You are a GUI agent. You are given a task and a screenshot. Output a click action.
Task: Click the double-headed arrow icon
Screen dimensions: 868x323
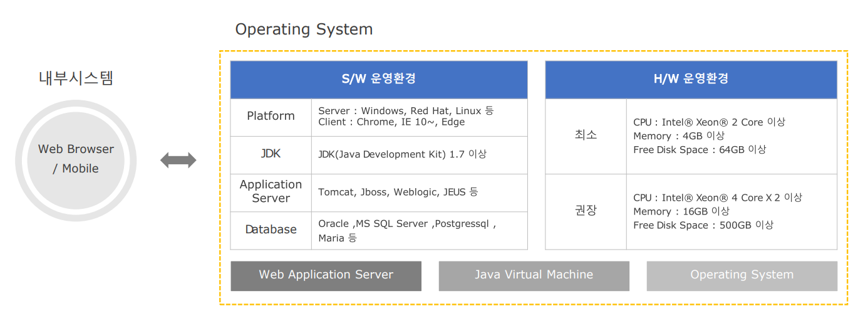pyautogui.click(x=178, y=160)
